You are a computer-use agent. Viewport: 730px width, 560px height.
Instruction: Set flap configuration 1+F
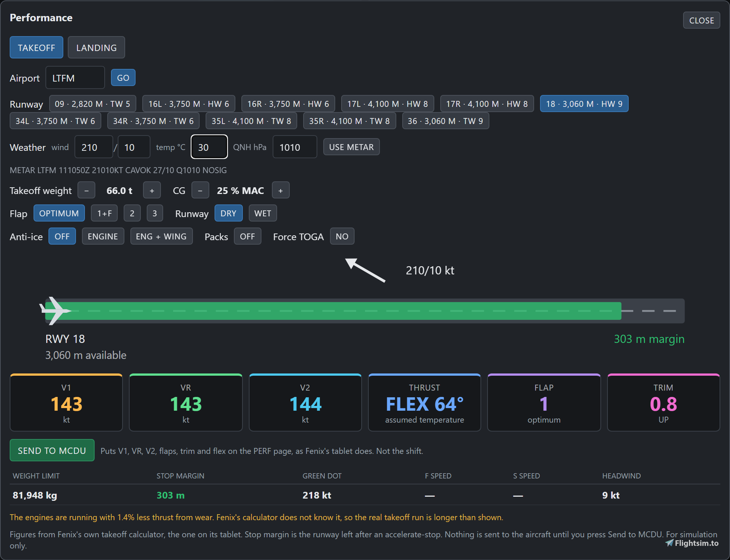coord(104,213)
